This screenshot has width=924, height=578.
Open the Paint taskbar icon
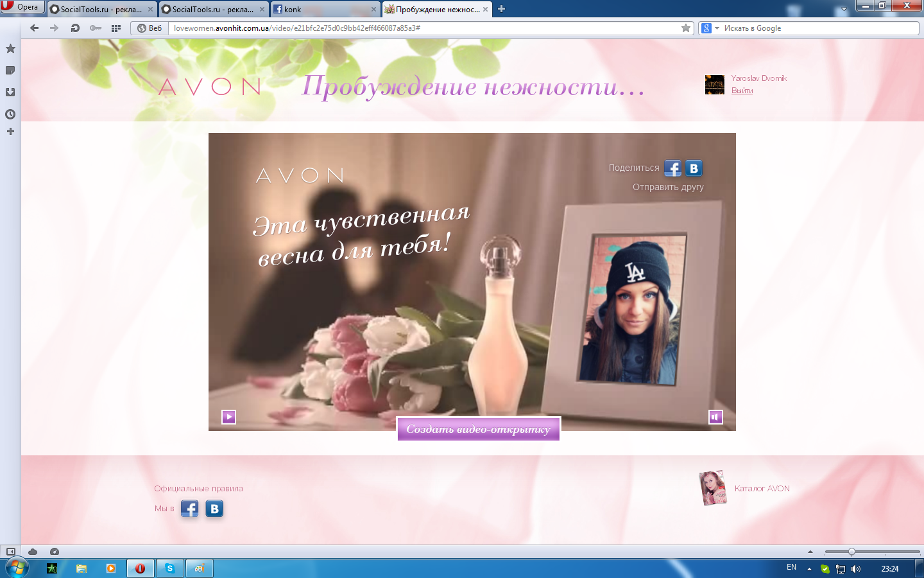200,568
